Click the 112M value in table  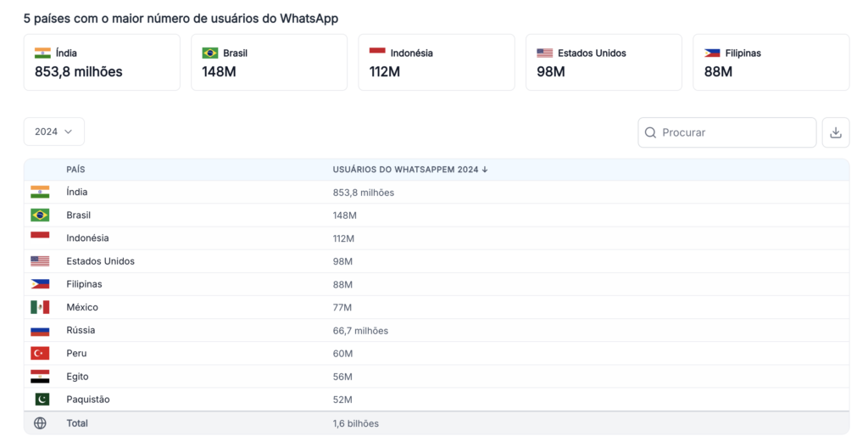[x=343, y=238]
